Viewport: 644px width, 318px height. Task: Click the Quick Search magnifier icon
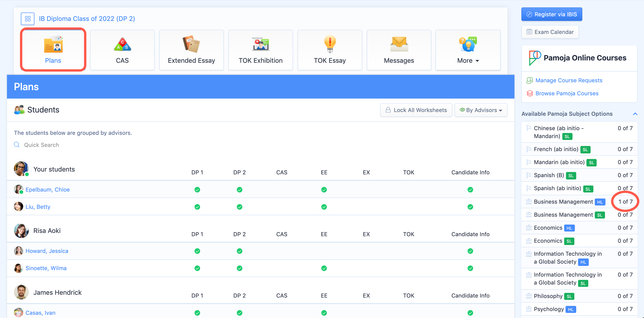tap(17, 145)
